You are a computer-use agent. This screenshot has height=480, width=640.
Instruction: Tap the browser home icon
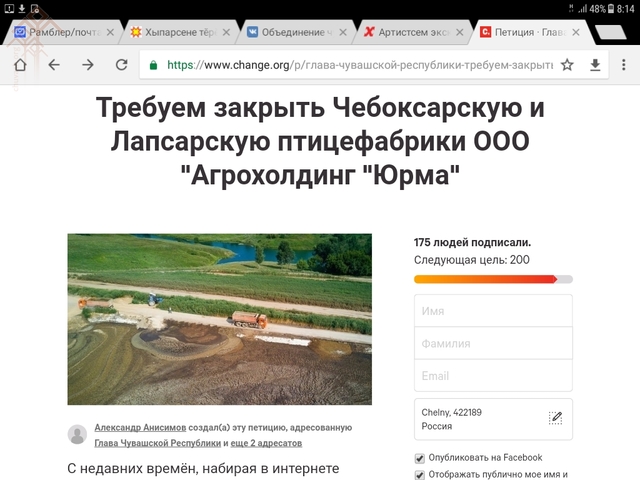pyautogui.click(x=20, y=65)
